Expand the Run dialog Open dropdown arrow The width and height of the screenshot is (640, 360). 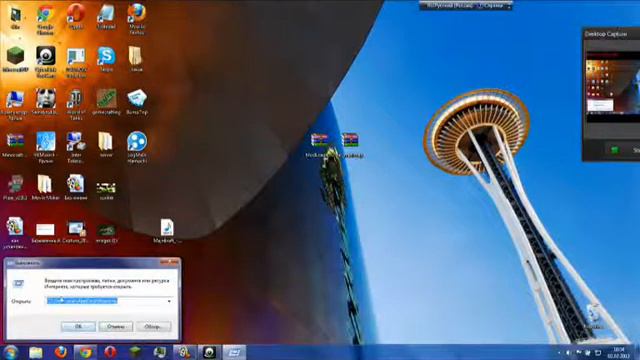point(169,301)
